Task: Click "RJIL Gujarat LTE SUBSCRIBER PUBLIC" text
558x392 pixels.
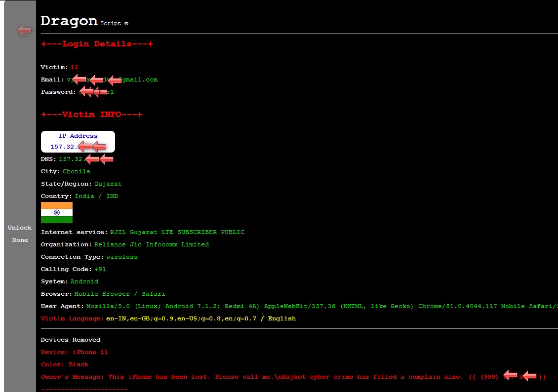Action: (x=177, y=232)
